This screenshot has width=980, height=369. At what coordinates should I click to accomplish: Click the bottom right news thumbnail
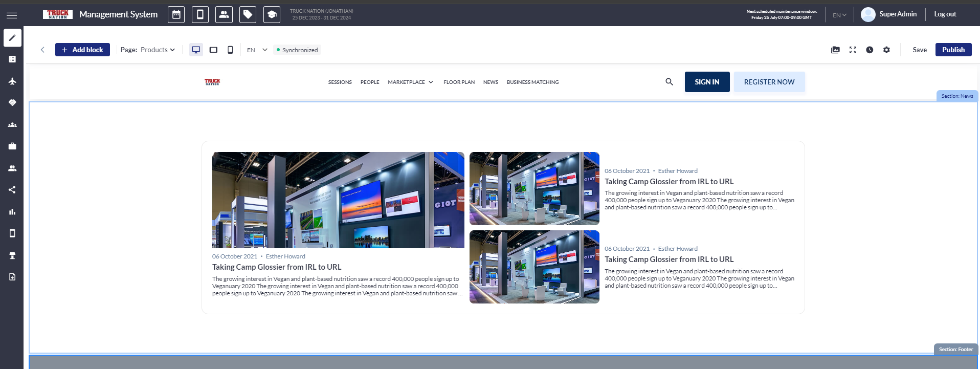point(534,267)
